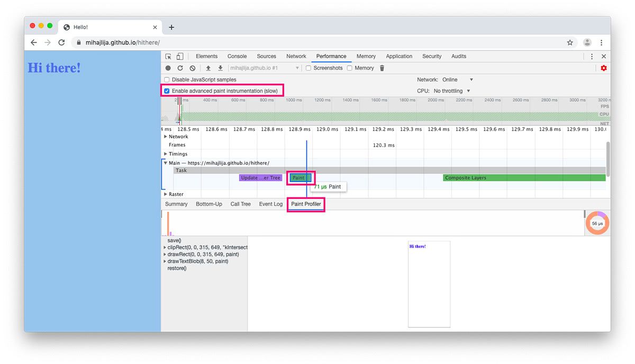
Task: Open the Event Log tab
Action: (270, 204)
